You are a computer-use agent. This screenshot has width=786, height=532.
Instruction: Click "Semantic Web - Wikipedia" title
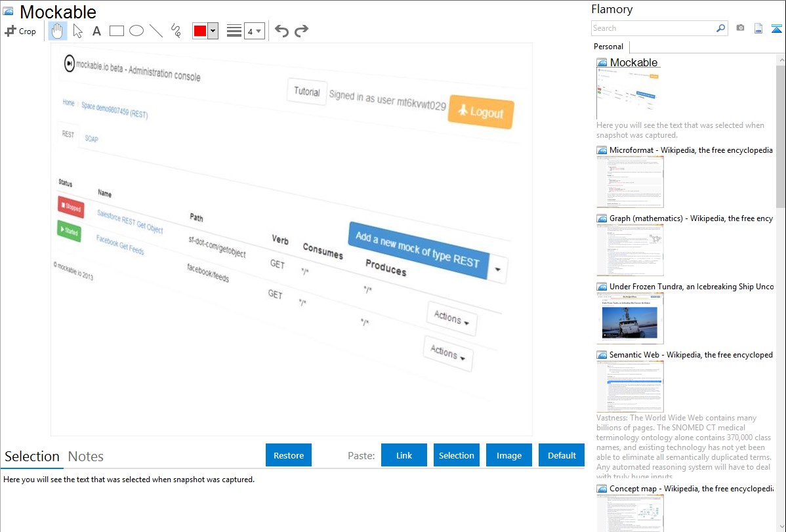click(x=692, y=355)
